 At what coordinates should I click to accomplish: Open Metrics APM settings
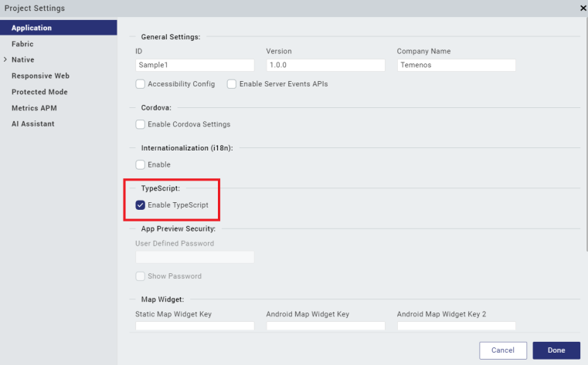point(34,108)
